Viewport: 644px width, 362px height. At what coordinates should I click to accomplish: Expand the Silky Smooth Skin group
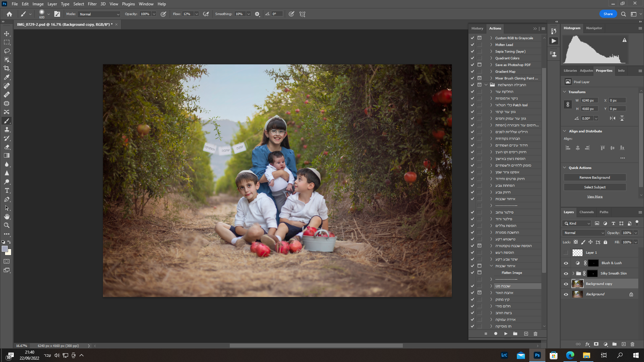point(573,274)
